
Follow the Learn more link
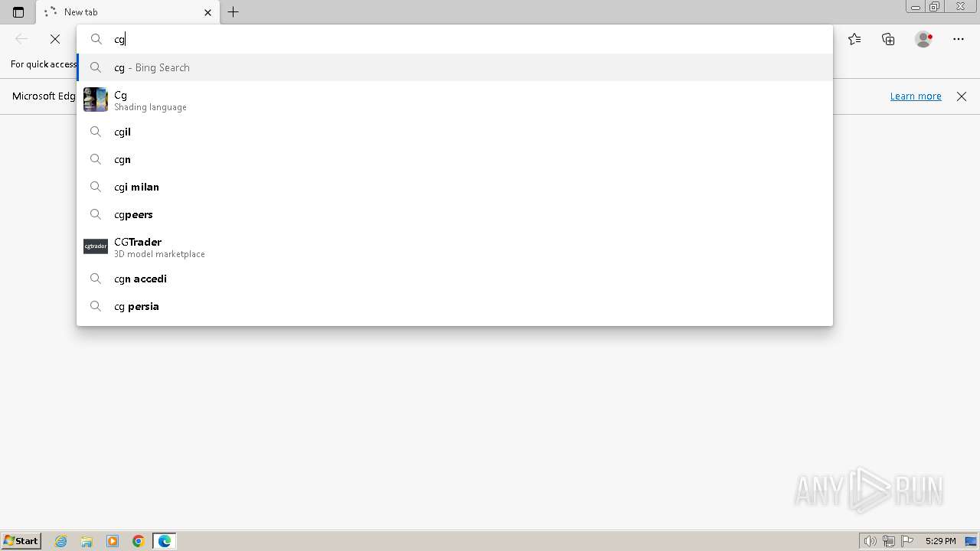pos(916,96)
